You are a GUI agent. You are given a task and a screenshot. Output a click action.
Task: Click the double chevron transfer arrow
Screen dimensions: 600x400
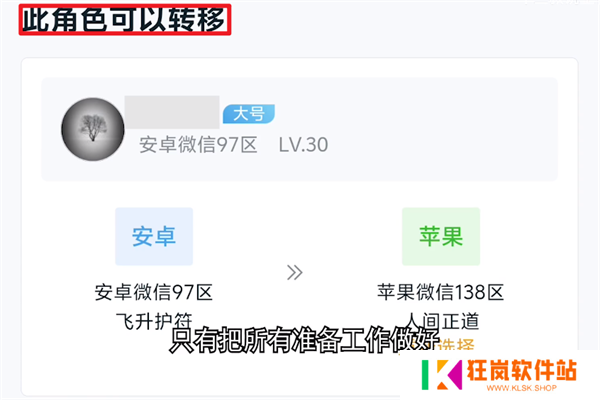pos(295,273)
